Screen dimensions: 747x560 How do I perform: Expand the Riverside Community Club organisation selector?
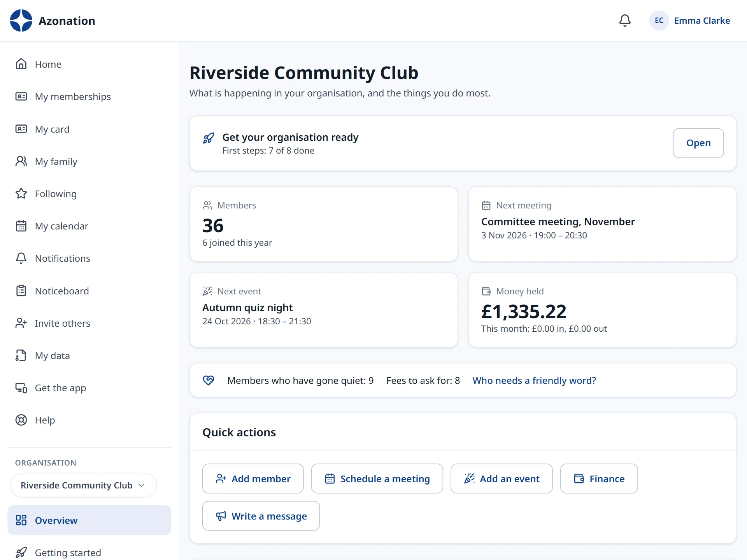pyautogui.click(x=83, y=485)
